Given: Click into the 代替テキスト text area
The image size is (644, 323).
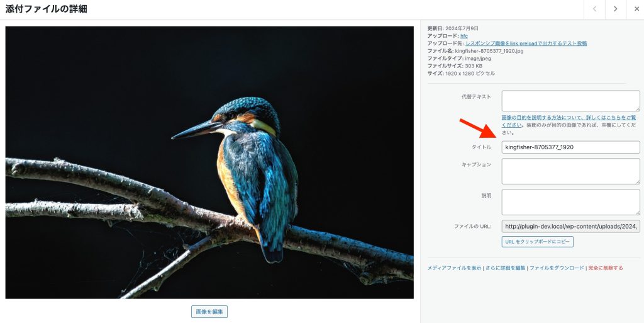Looking at the screenshot, I should tap(570, 101).
